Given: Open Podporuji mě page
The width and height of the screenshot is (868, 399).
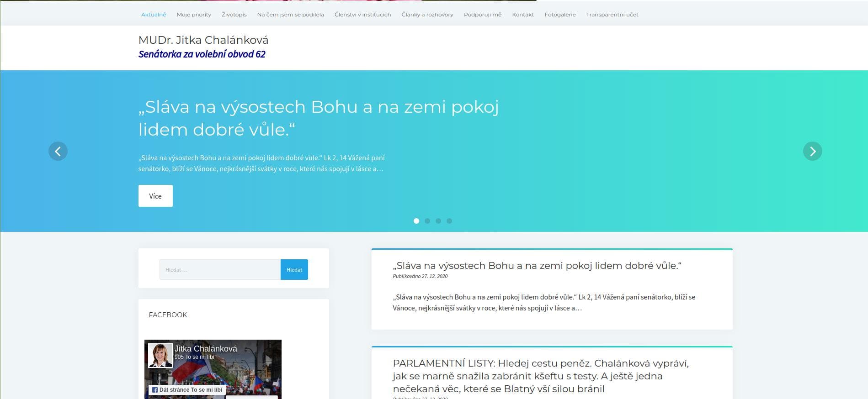Looking at the screenshot, I should [x=483, y=15].
